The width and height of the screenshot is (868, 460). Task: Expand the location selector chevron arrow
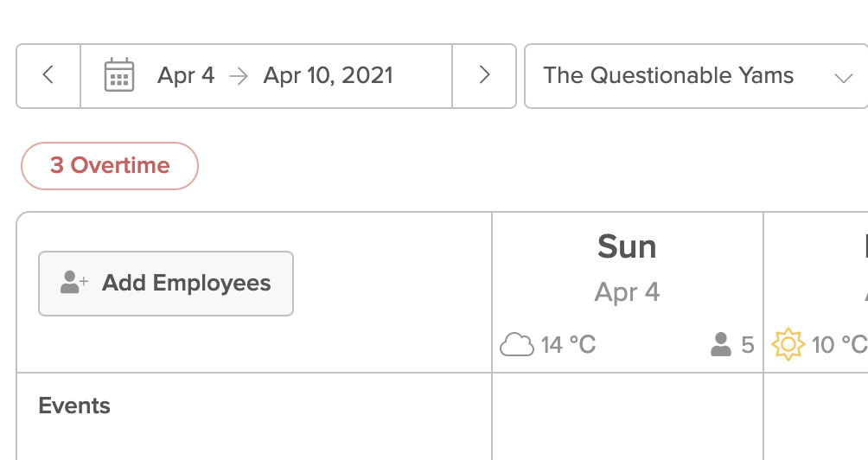(843, 77)
